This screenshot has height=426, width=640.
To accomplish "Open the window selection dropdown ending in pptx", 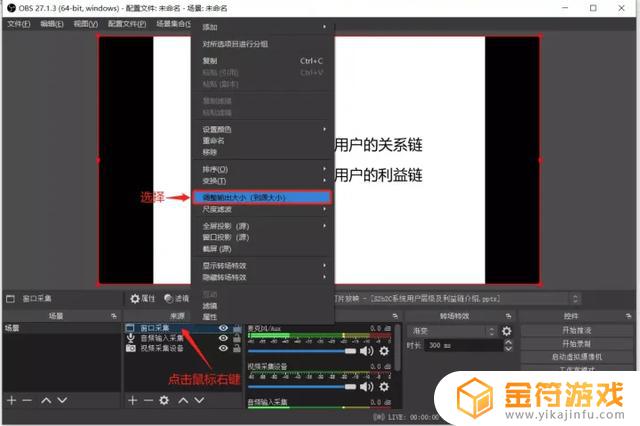I will [456, 299].
